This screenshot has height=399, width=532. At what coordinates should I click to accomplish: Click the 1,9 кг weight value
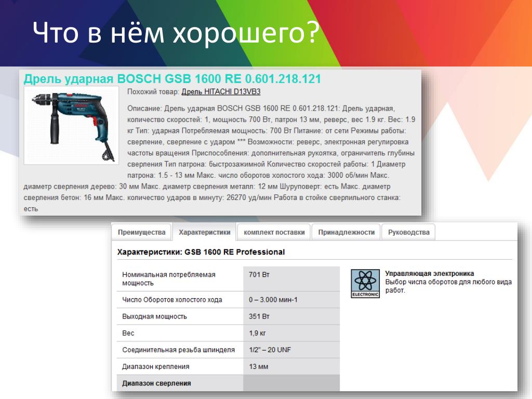[257, 333]
